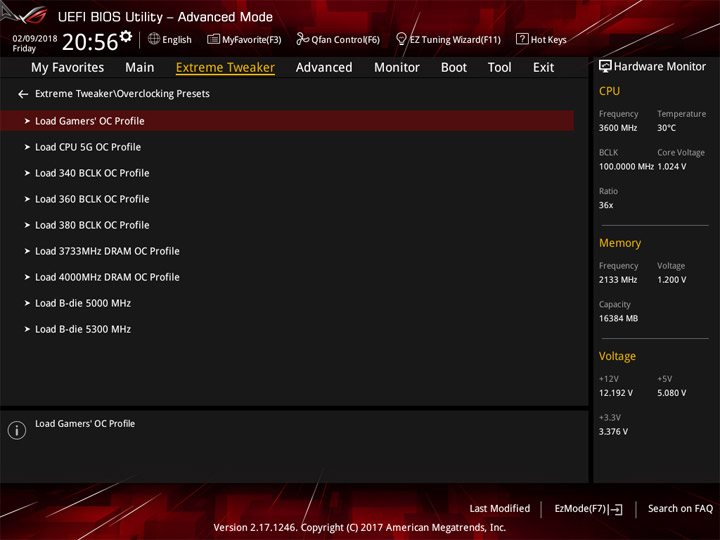This screenshot has height=540, width=720.
Task: Expand arrow for Load 340 BCLK OC Profile
Action: [27, 174]
